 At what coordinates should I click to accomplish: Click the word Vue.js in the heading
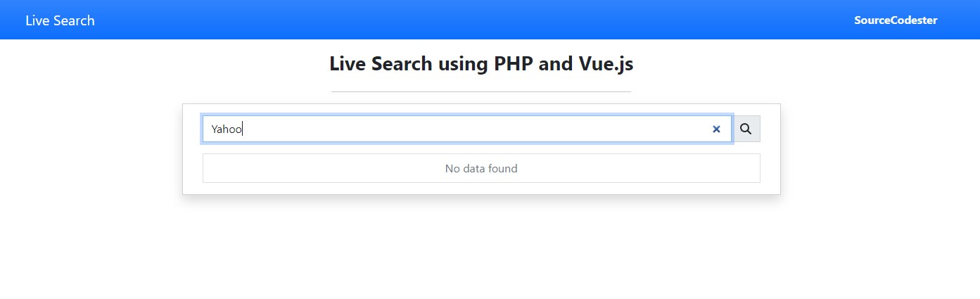tap(606, 64)
